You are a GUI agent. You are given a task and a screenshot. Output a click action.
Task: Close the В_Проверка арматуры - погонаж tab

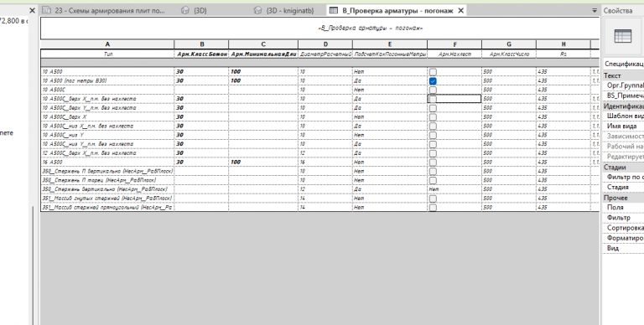click(x=461, y=11)
